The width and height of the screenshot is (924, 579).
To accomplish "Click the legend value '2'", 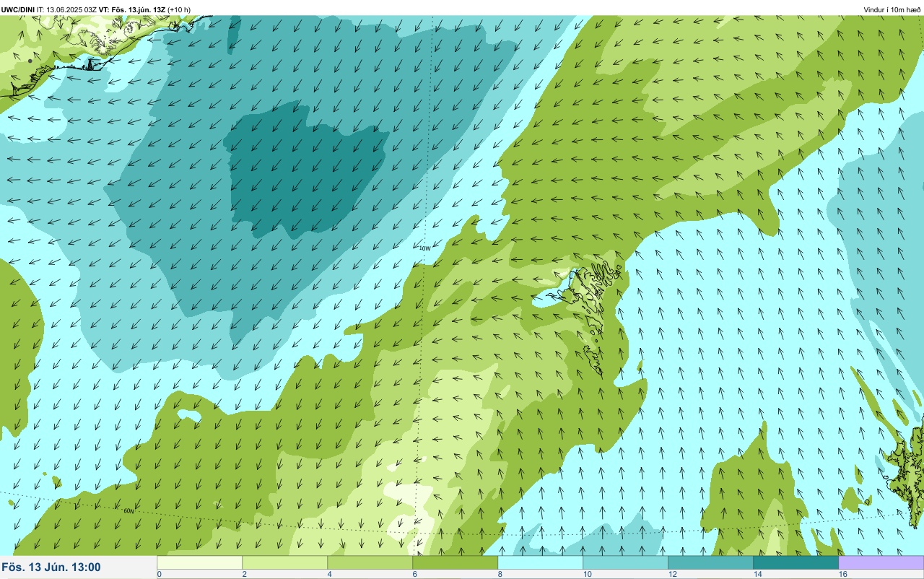I will [245, 574].
